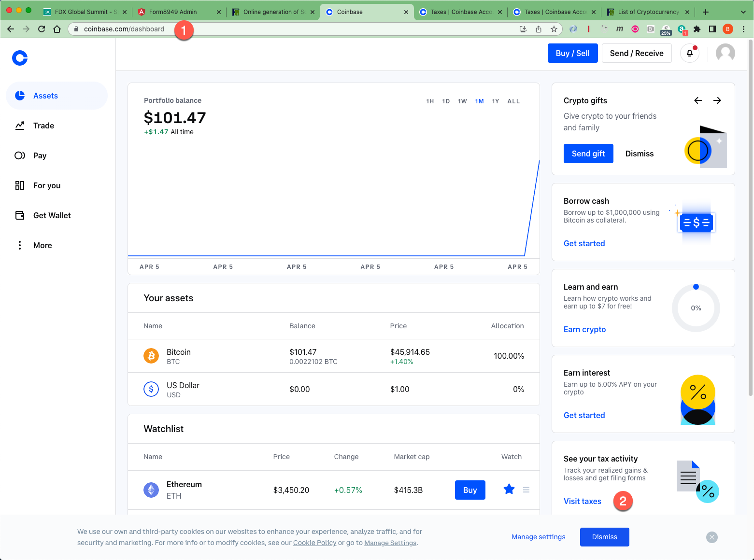Click the Allocation column header
This screenshot has height=560, width=754.
[507, 326]
